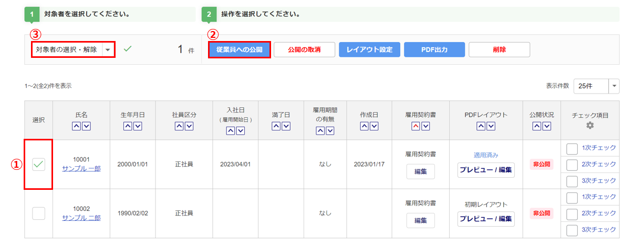Open チェック項目 gear settings icon
This screenshot has height=244, width=644.
click(590, 126)
